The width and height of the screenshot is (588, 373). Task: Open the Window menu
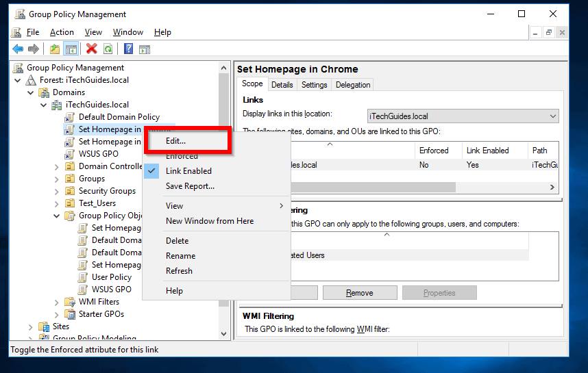click(128, 32)
